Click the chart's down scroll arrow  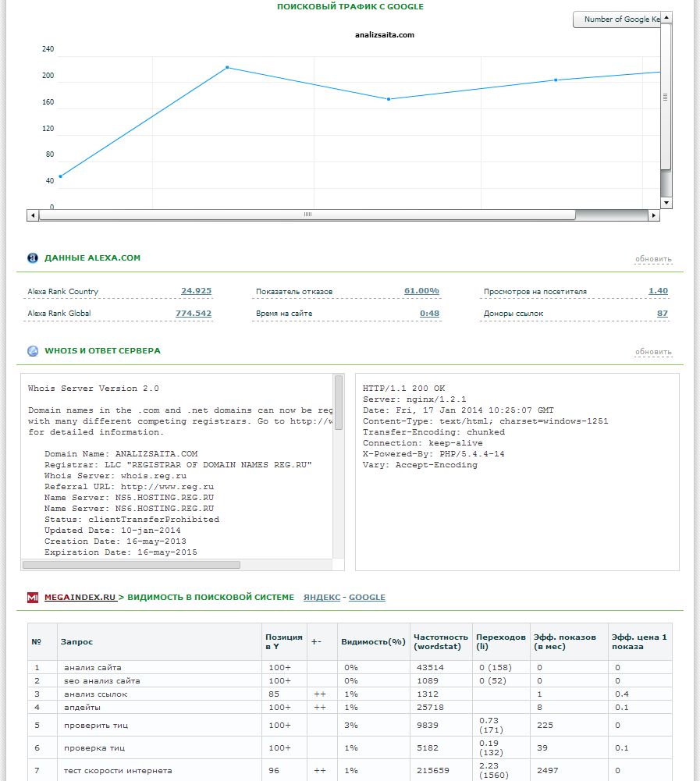coord(666,203)
